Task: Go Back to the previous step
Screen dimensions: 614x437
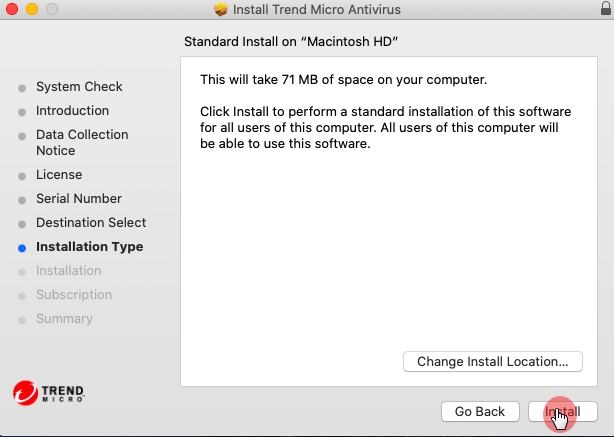Action: [x=480, y=412]
